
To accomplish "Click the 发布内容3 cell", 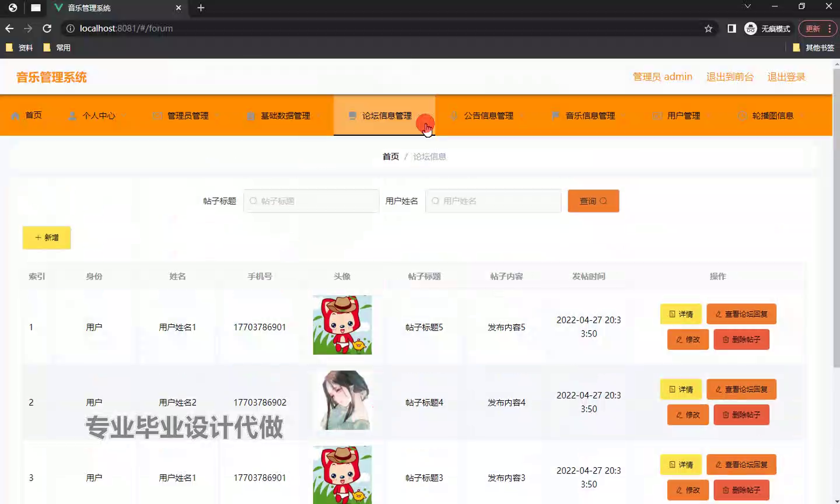I will 506,478.
